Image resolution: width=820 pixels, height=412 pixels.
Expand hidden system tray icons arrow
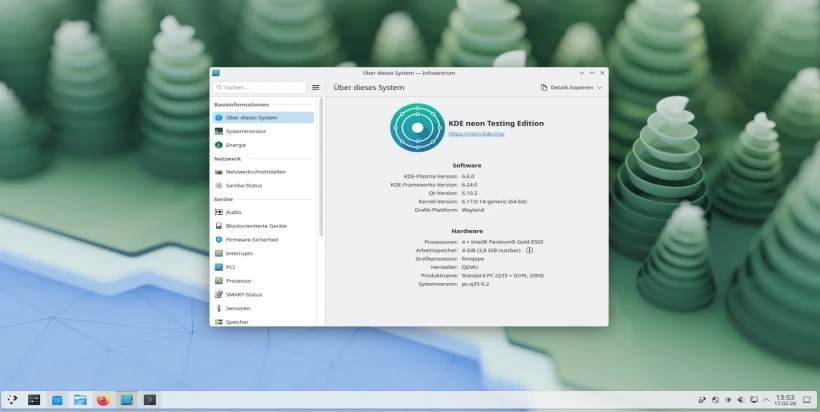766,400
